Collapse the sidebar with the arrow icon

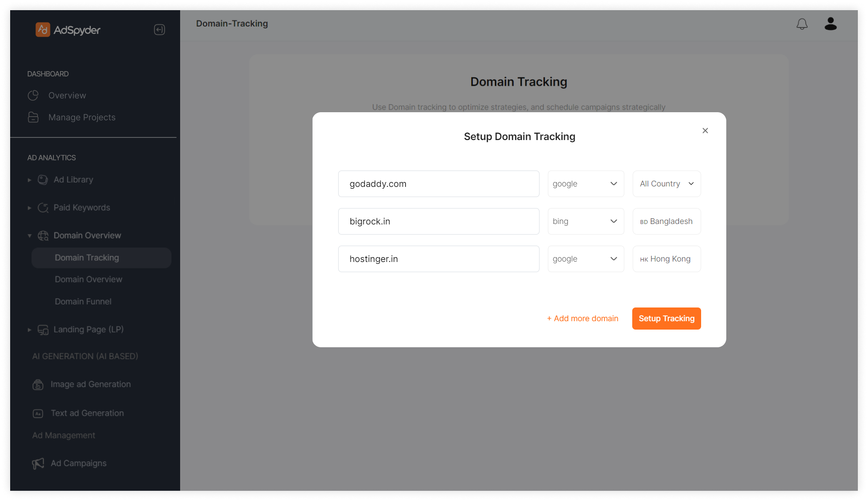pyautogui.click(x=159, y=30)
